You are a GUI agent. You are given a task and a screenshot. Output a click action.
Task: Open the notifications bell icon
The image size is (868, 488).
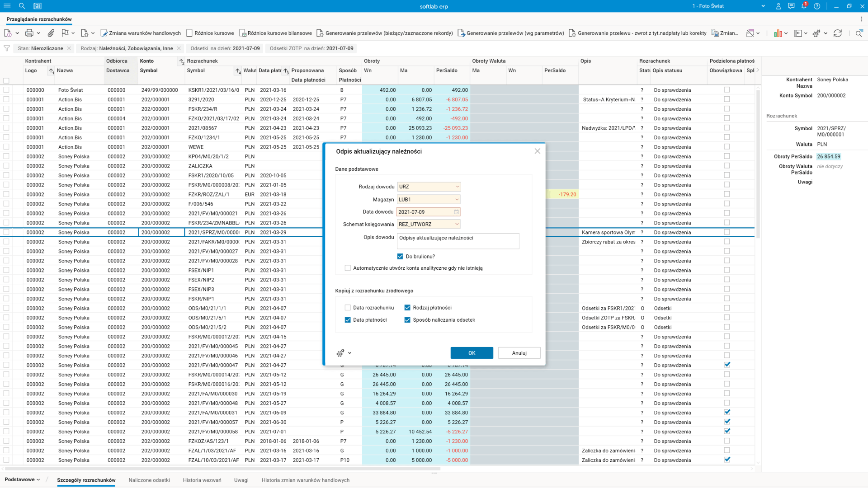[804, 6]
